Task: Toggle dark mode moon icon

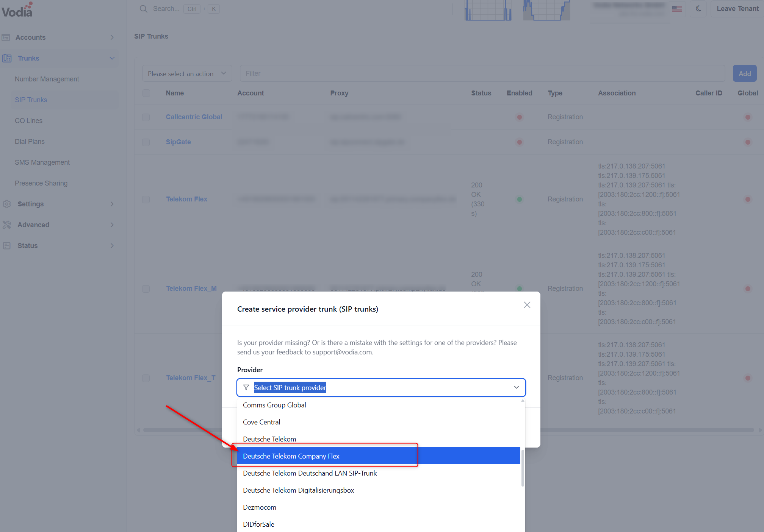Action: pyautogui.click(x=698, y=9)
